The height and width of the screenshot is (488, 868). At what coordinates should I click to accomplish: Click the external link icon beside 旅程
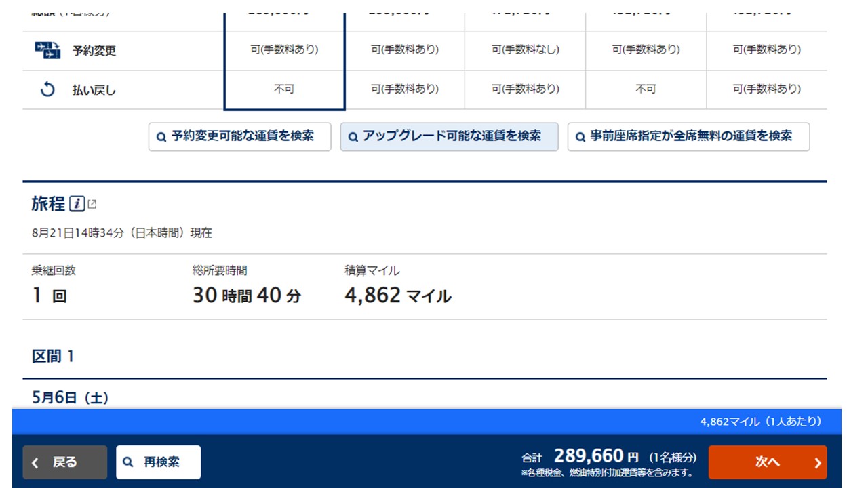point(92,203)
